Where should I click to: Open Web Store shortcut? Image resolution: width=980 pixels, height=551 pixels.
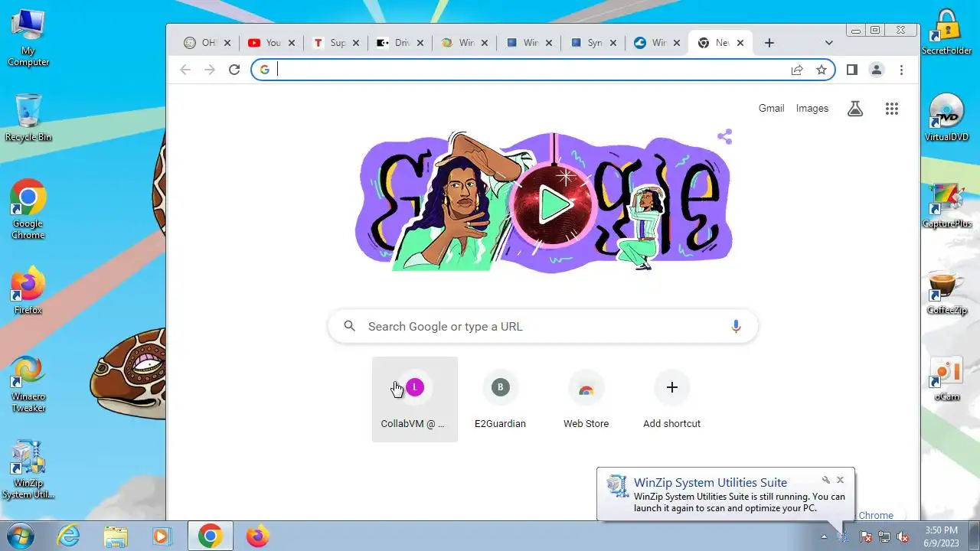[x=586, y=399]
